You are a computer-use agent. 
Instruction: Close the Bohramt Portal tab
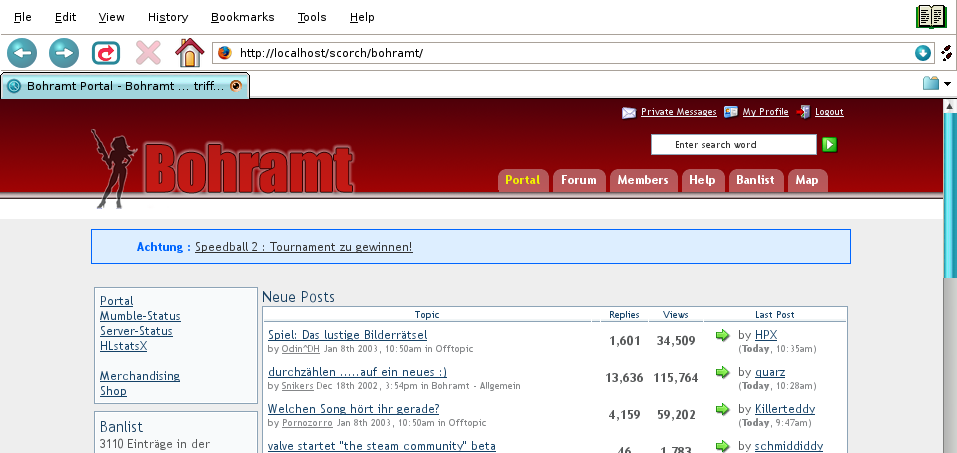pyautogui.click(x=236, y=86)
